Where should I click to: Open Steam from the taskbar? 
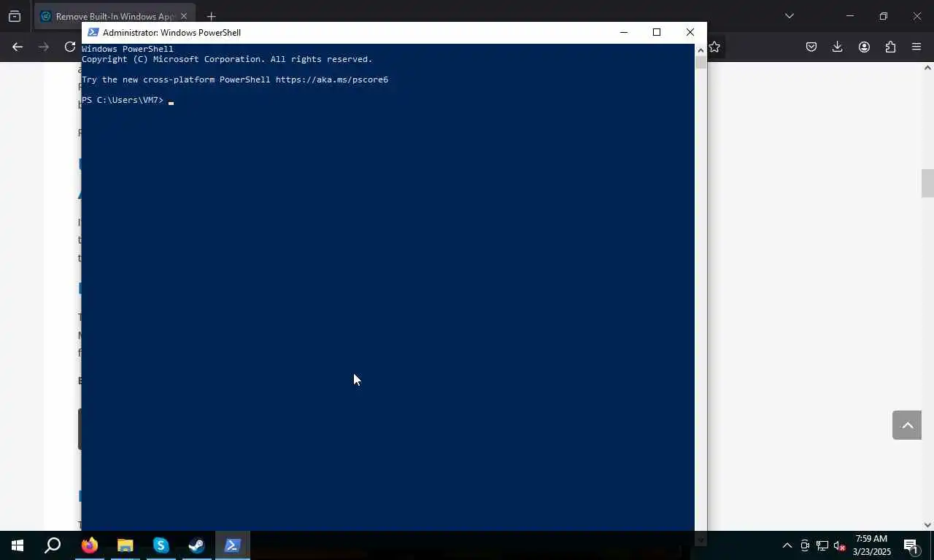pos(197,545)
